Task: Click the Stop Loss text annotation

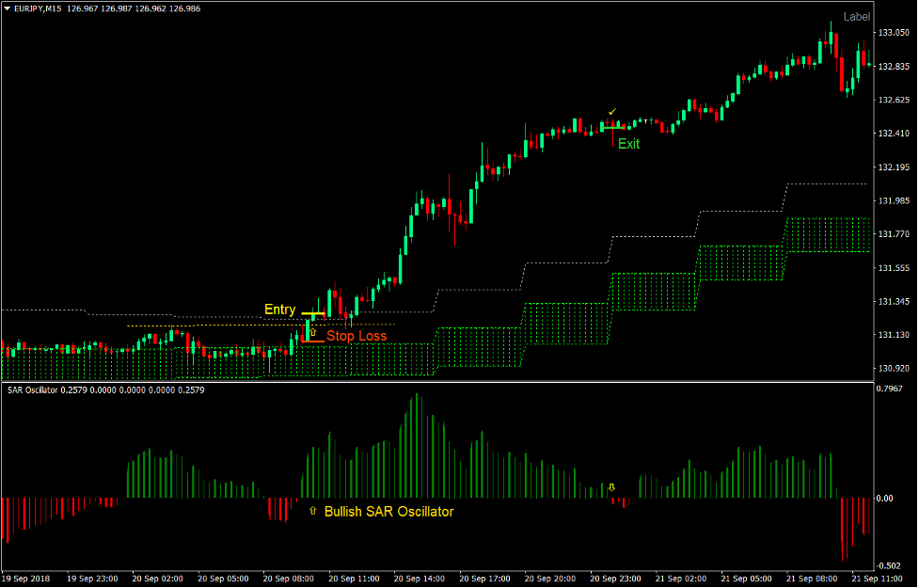Action: tap(357, 335)
